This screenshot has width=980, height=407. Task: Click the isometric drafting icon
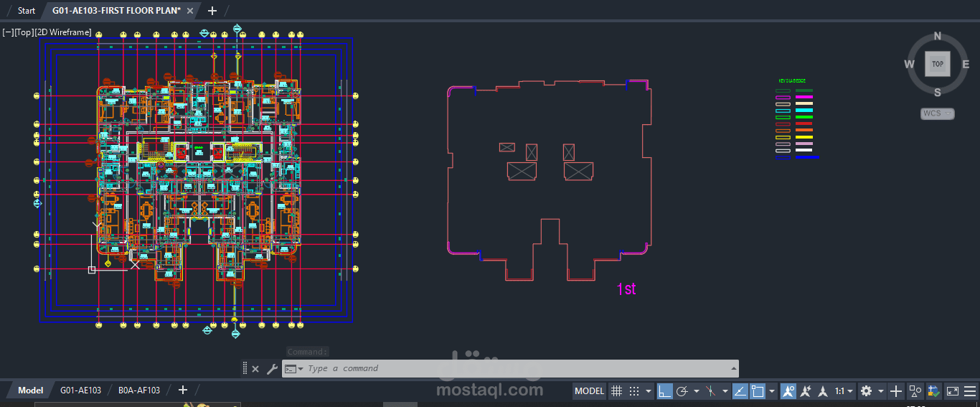point(711,391)
